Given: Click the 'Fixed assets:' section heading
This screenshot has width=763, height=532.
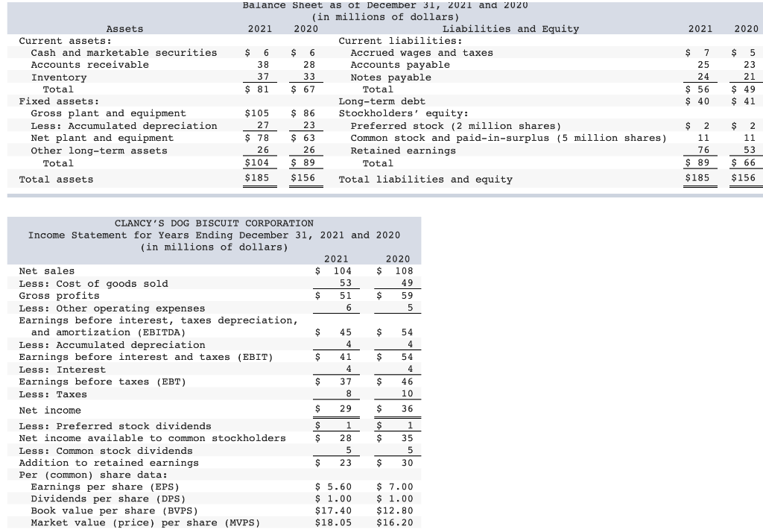Looking at the screenshot, I should 59,101.
